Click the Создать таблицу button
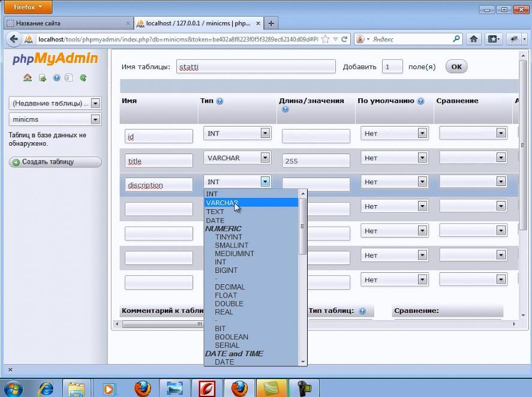The image size is (532, 397). (55, 162)
